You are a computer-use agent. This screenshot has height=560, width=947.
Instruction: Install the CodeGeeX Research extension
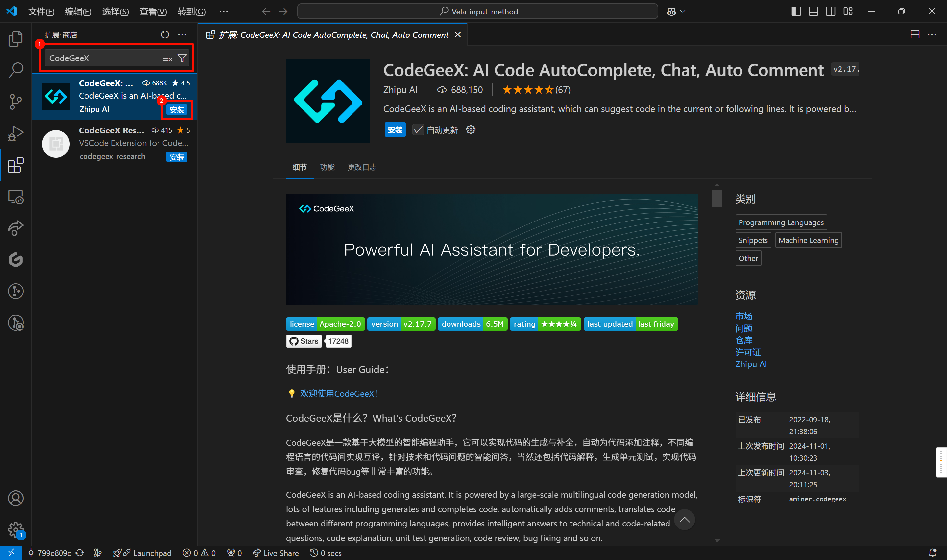point(177,157)
